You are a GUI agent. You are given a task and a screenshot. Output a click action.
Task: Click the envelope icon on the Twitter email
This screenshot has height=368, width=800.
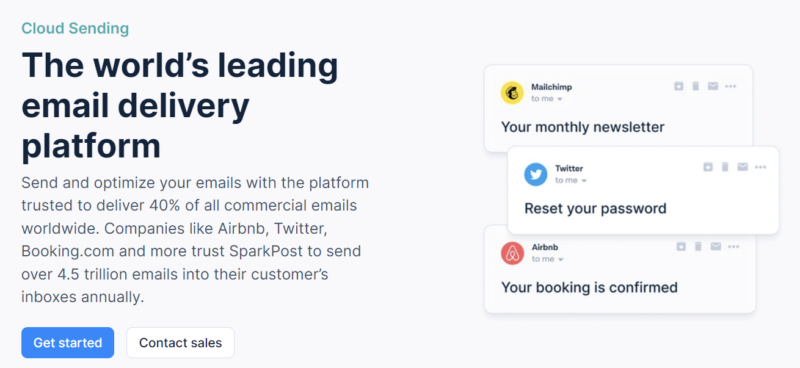pyautogui.click(x=742, y=167)
